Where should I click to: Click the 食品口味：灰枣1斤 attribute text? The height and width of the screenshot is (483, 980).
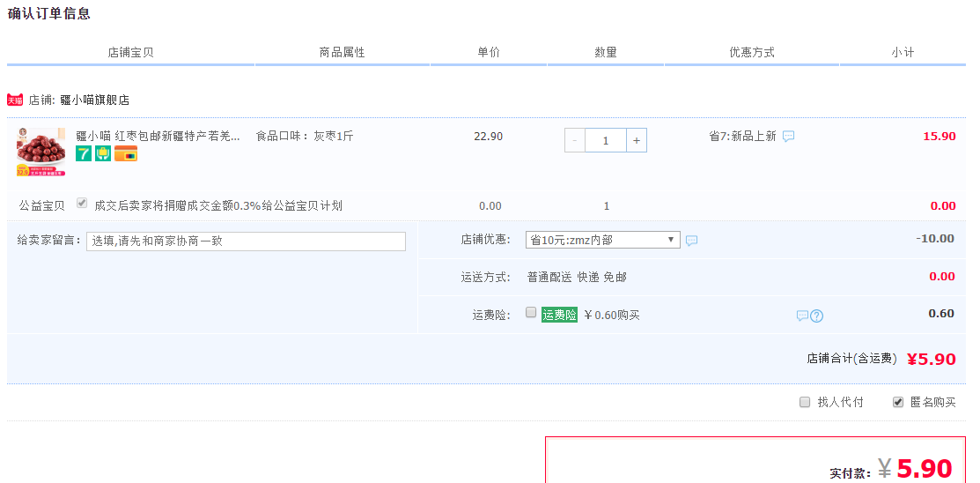click(305, 137)
